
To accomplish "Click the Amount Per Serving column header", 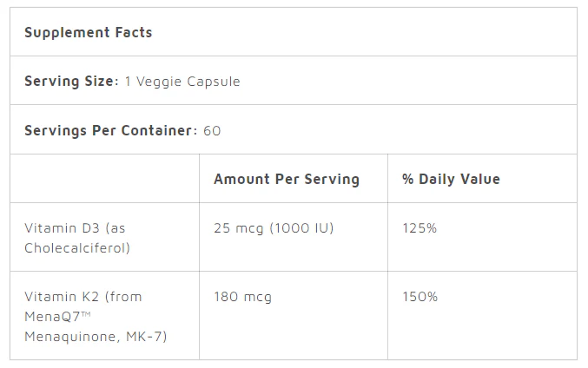I will [286, 179].
